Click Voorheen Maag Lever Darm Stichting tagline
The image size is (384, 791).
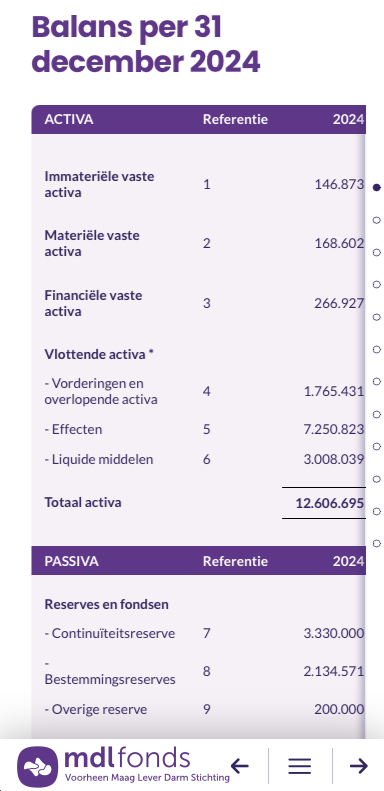pyautogui.click(x=147, y=777)
